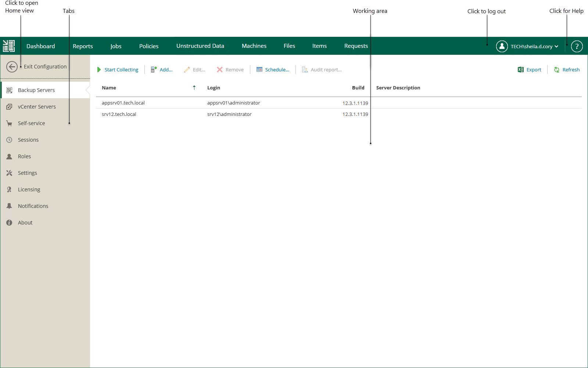The width and height of the screenshot is (588, 368).
Task: Click the green Refresh arrows icon
Action: click(x=557, y=70)
